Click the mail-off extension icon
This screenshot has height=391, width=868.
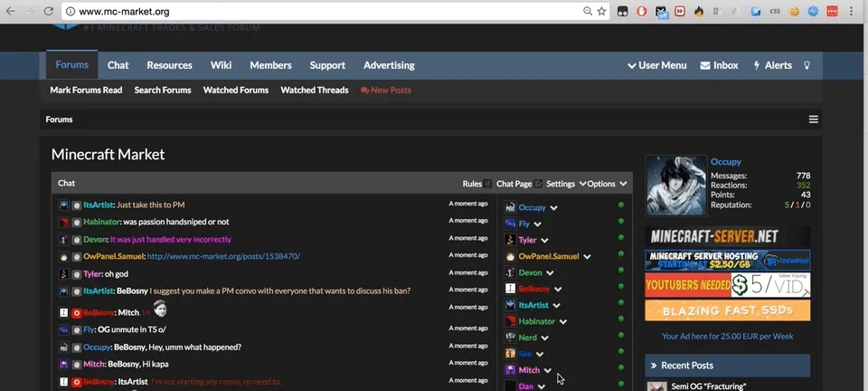(661, 12)
